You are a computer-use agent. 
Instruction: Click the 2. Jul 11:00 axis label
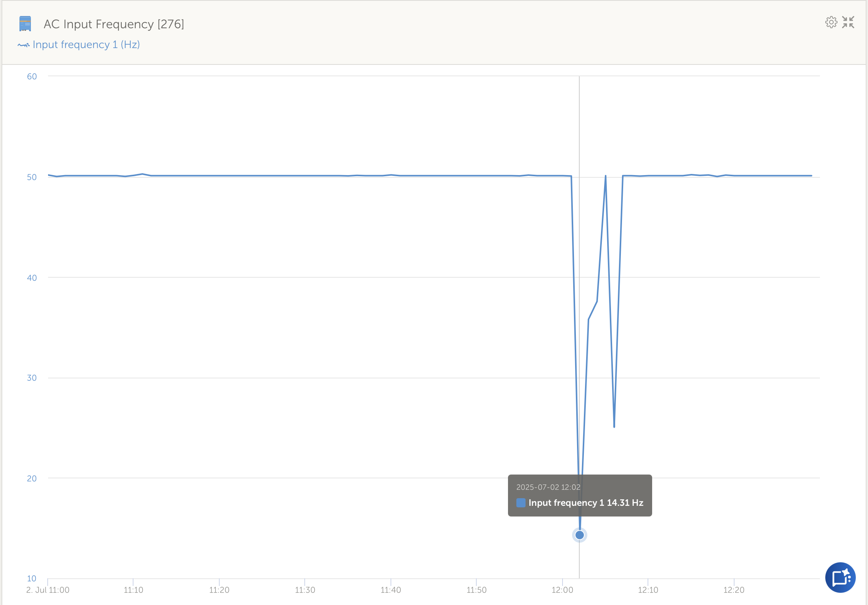[48, 590]
